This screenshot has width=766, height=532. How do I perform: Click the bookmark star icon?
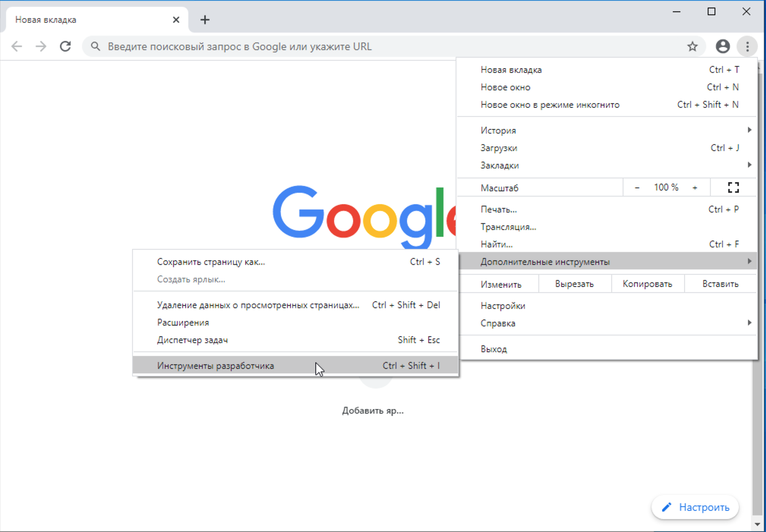(692, 46)
